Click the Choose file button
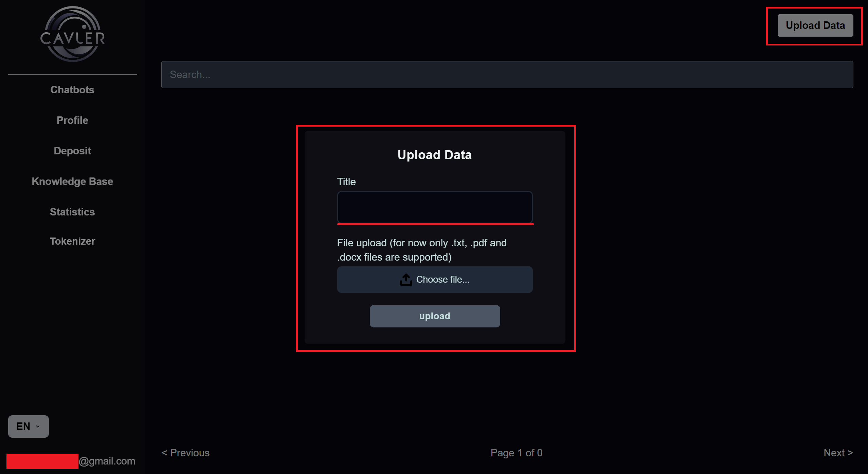 435,279
